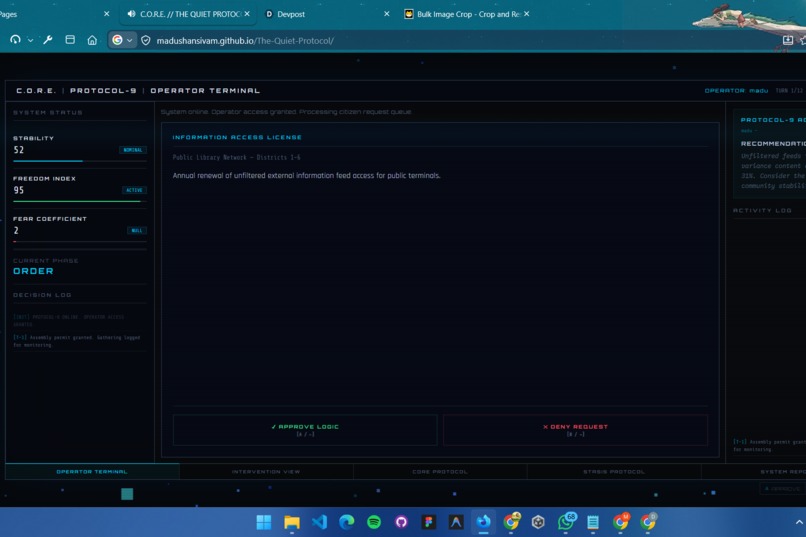
Task: Open the Intervention View tab
Action: 266,471
